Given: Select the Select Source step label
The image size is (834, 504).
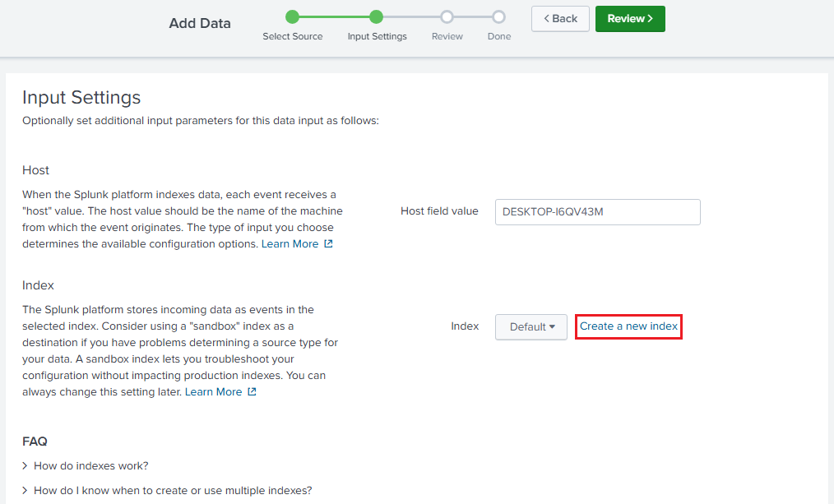Looking at the screenshot, I should (292, 36).
